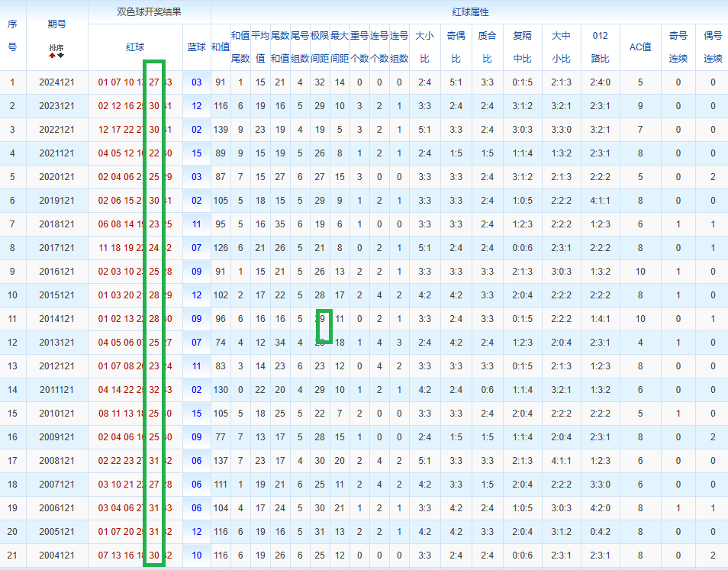Click the 期号 column header

pyautogui.click(x=56, y=24)
